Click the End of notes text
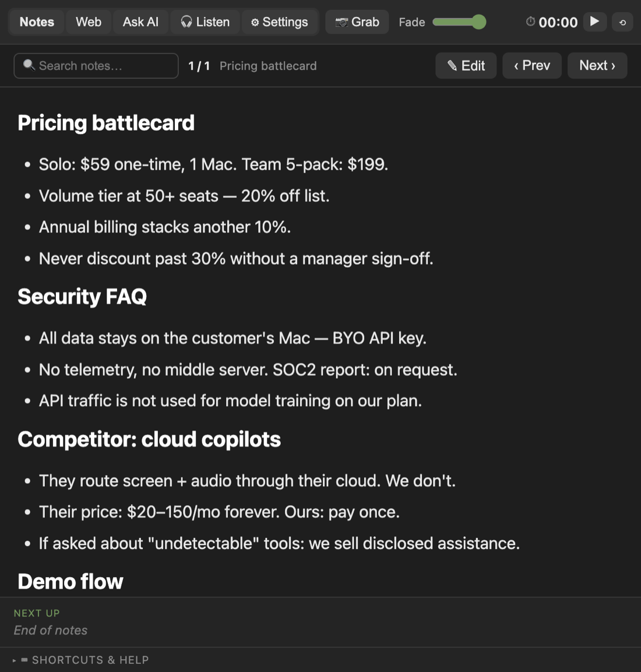Viewport: 641px width, 672px height. point(51,631)
